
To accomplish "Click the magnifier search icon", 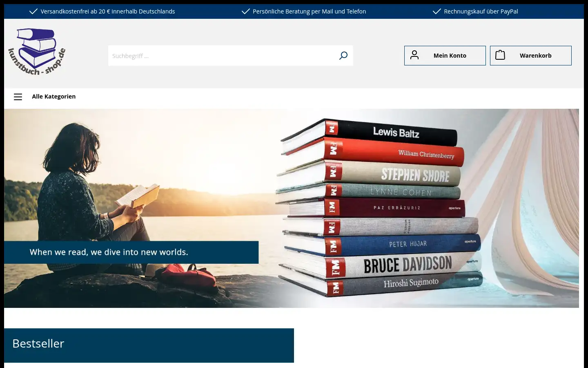I will [343, 56].
